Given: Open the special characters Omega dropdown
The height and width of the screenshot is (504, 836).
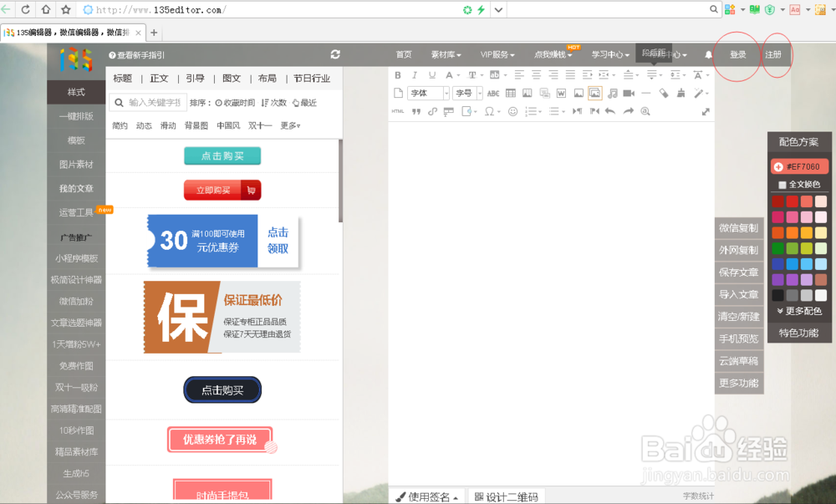Looking at the screenshot, I should pos(492,111).
